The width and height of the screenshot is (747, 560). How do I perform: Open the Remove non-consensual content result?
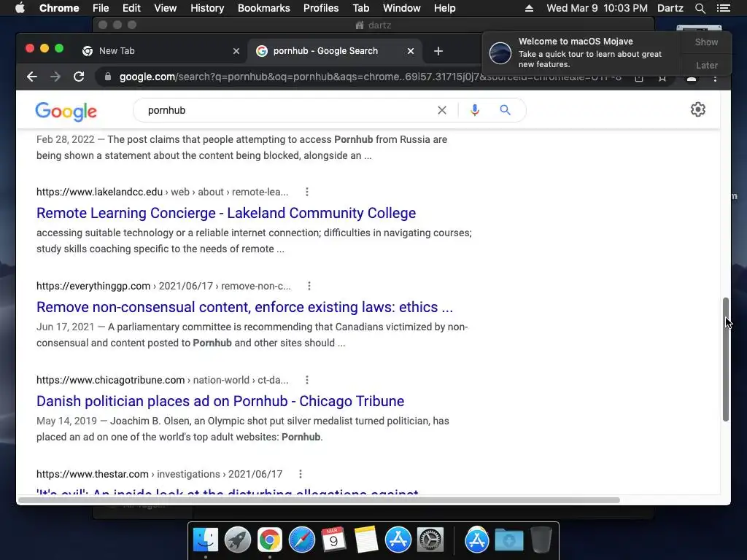pos(244,307)
